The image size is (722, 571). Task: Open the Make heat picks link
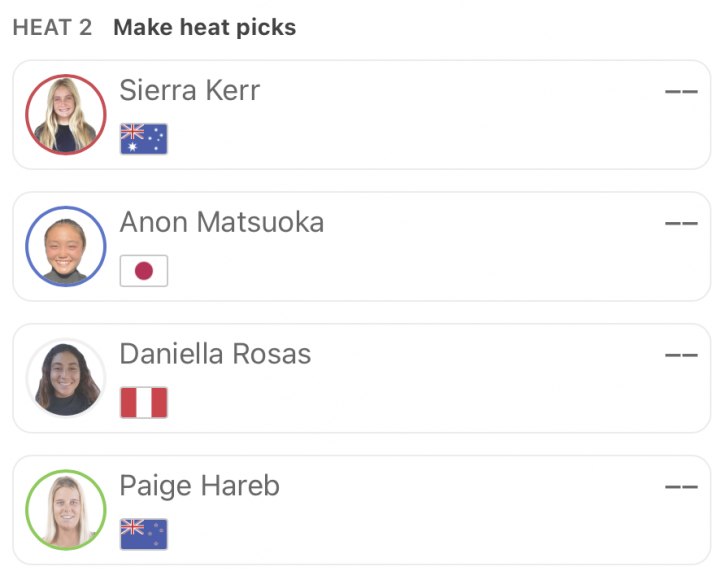(205, 27)
